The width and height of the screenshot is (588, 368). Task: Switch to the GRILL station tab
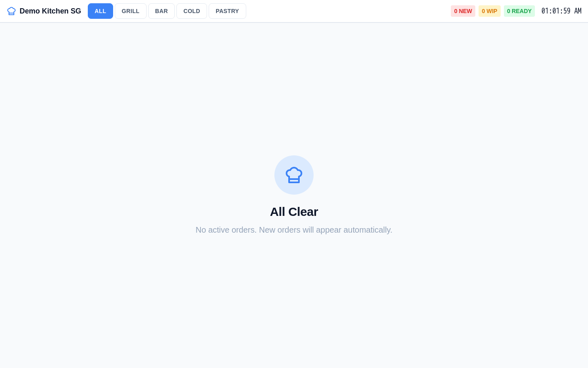(x=131, y=11)
